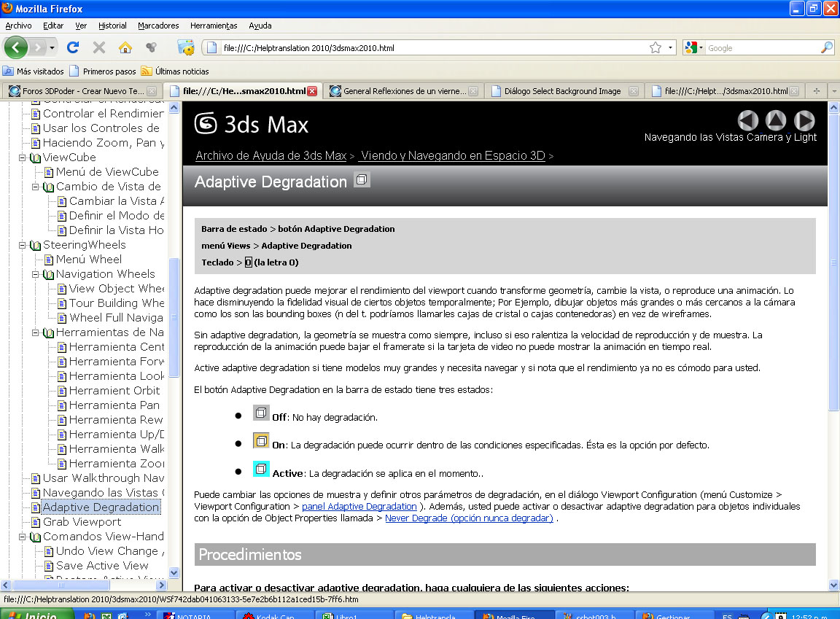The width and height of the screenshot is (840, 619).
Task: Select Menú Wheel tree item
Action: tap(88, 259)
